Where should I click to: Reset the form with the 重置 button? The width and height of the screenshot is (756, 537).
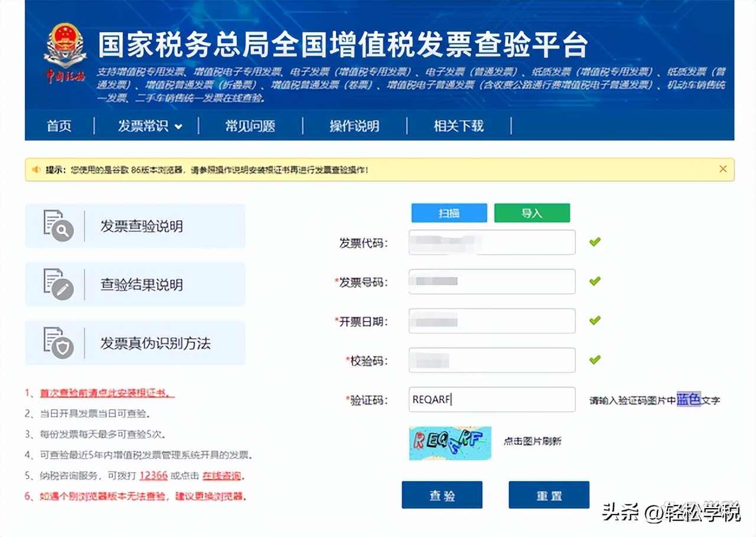[x=549, y=495]
